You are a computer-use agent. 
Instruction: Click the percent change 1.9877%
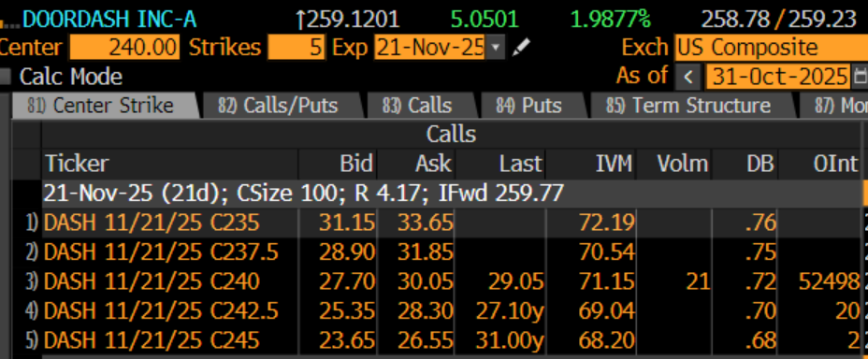(x=611, y=20)
